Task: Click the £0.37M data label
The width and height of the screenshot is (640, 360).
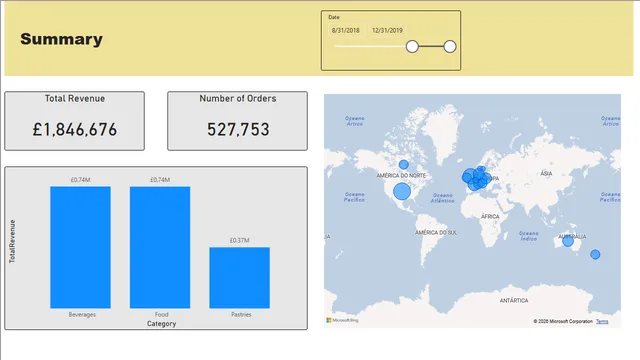Action: click(x=239, y=240)
